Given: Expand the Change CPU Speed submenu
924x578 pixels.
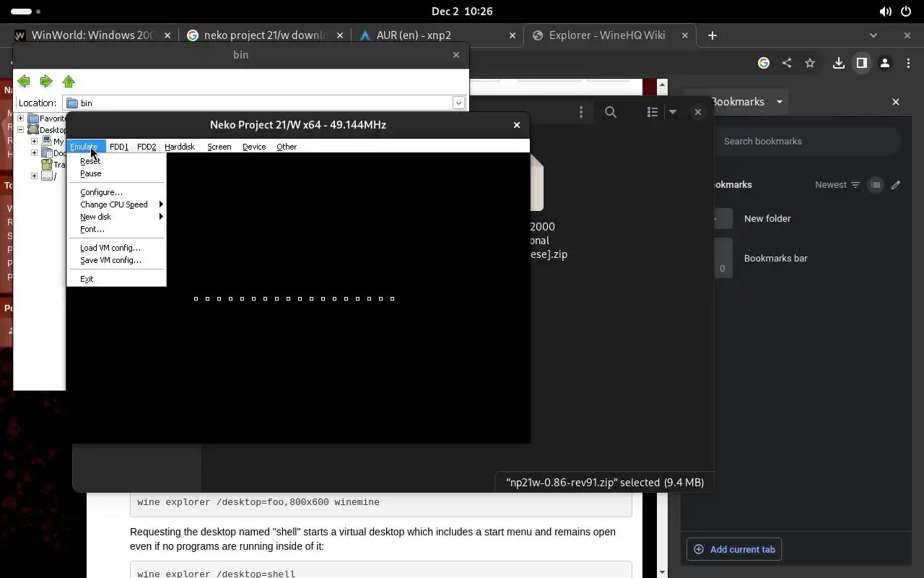Looking at the screenshot, I should tap(116, 204).
